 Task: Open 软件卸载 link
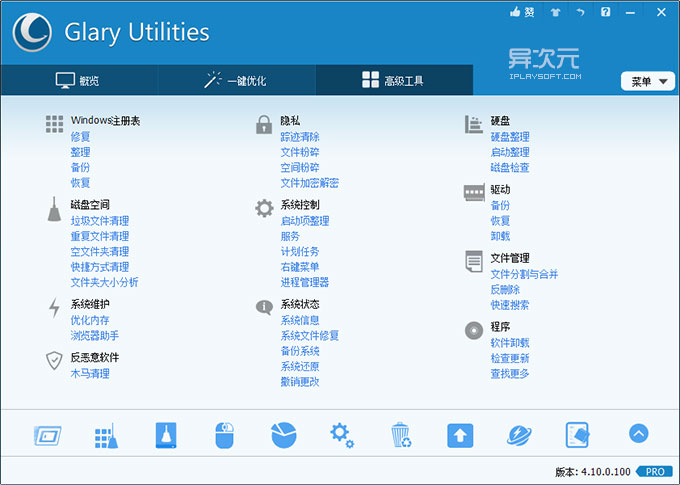510,343
